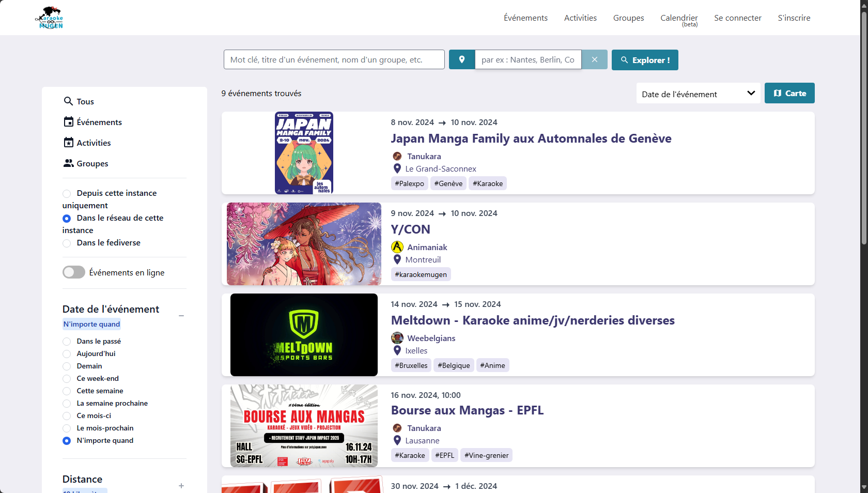Toggle the Événements en ligne switch
868x493 pixels.
[x=74, y=272]
